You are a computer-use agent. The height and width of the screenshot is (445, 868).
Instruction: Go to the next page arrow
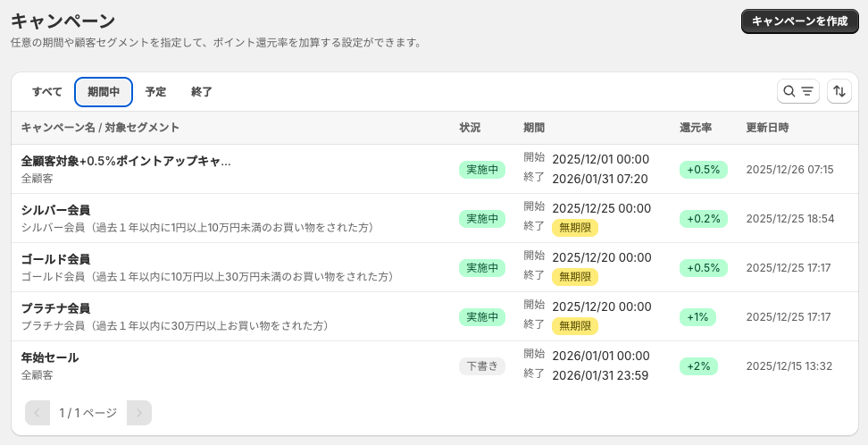point(139,413)
